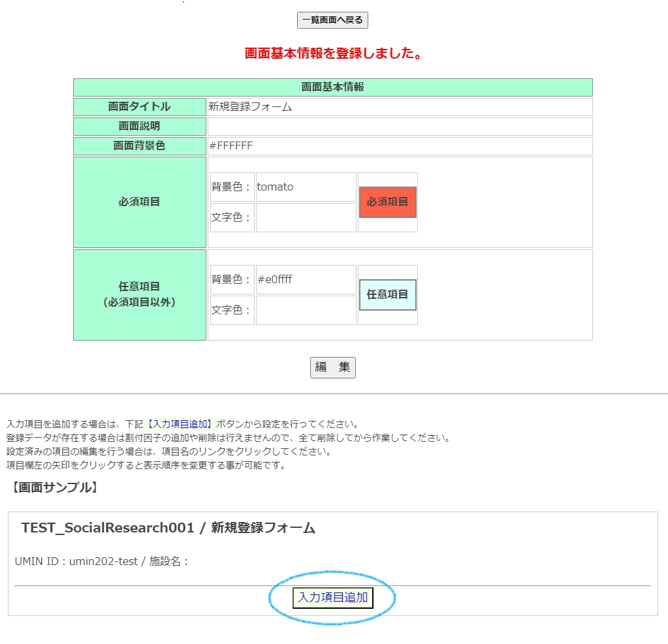Click the 新規登録フォーム title value field
This screenshot has width=668, height=644.
(399, 107)
